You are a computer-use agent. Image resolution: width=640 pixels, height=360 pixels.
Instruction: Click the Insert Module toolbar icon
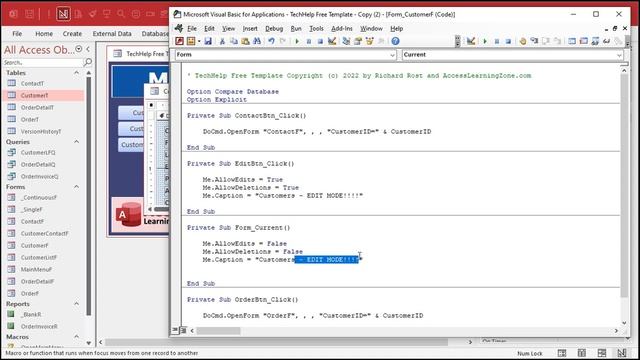tap(191, 41)
